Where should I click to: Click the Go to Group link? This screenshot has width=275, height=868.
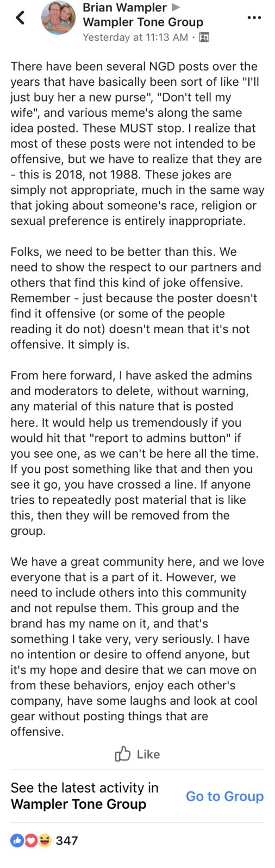pos(224,796)
